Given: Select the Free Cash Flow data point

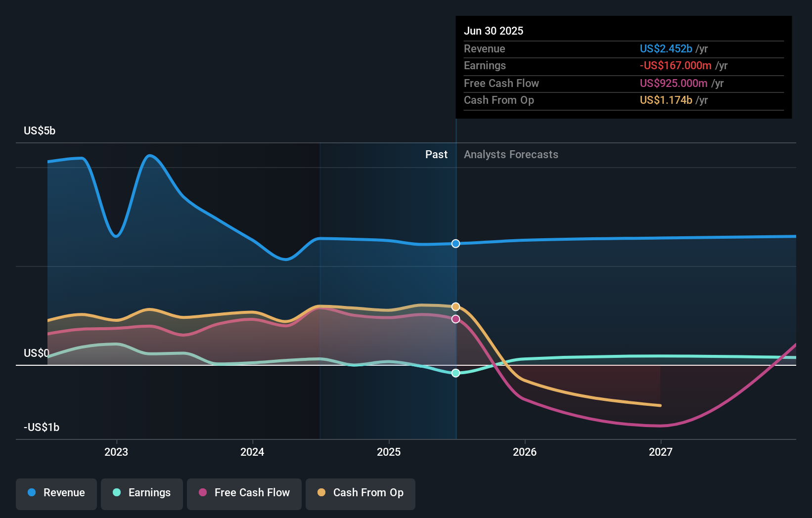Looking at the screenshot, I should coord(456,319).
